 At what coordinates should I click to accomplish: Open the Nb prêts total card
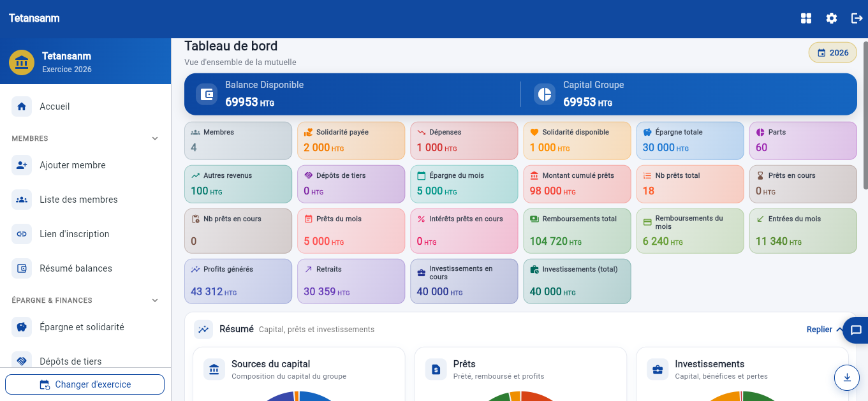(690, 184)
